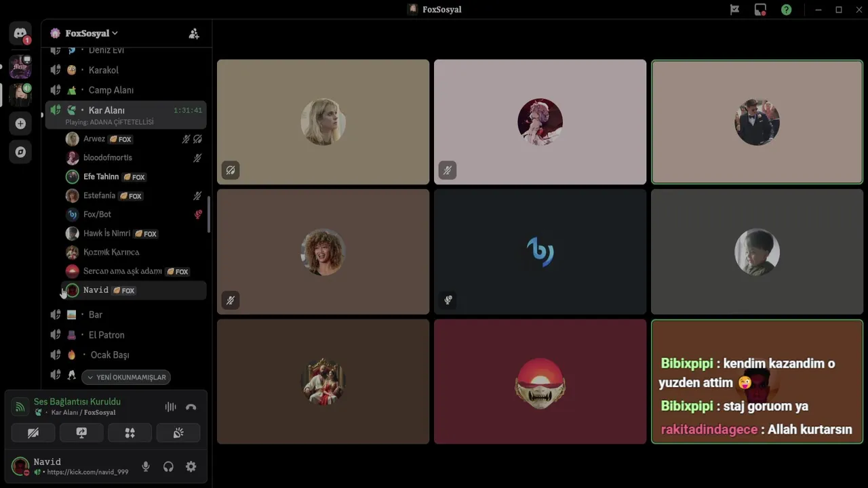Select user bloodofmortis in voice list

point(134,158)
